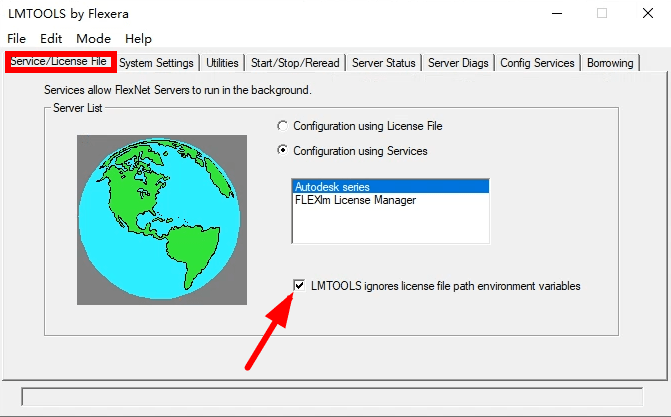The height and width of the screenshot is (417, 671).
Task: Switch to the System Settings tab
Action: (x=156, y=63)
